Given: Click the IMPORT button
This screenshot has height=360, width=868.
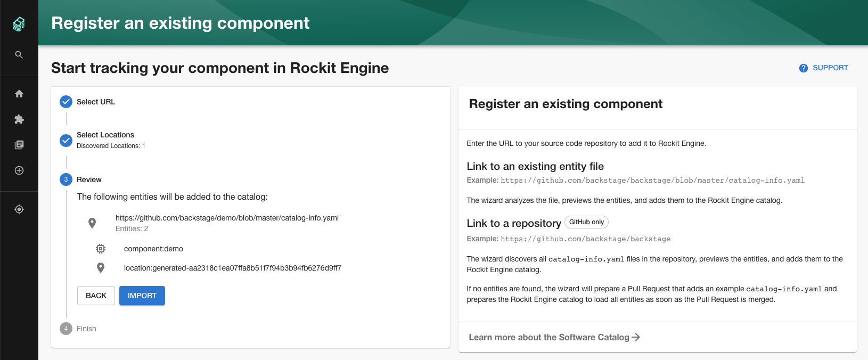Looking at the screenshot, I should tap(142, 296).
